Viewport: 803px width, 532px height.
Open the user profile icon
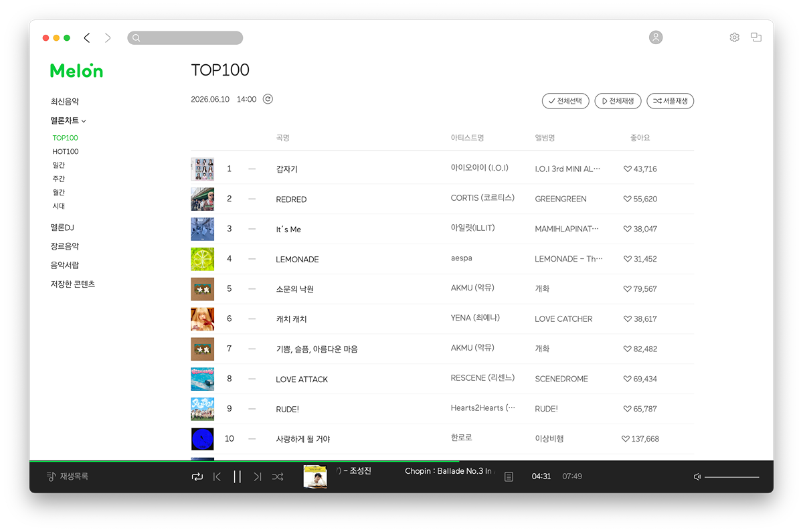click(656, 37)
